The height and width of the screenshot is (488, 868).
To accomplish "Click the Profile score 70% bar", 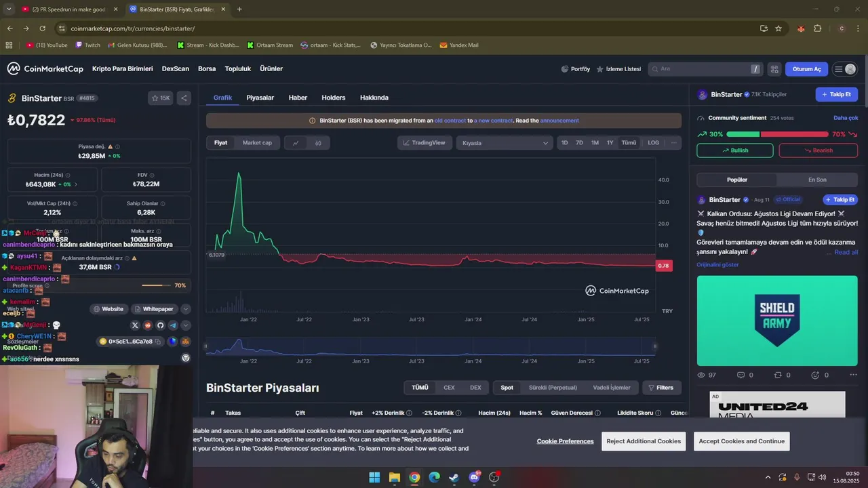I will (x=157, y=285).
